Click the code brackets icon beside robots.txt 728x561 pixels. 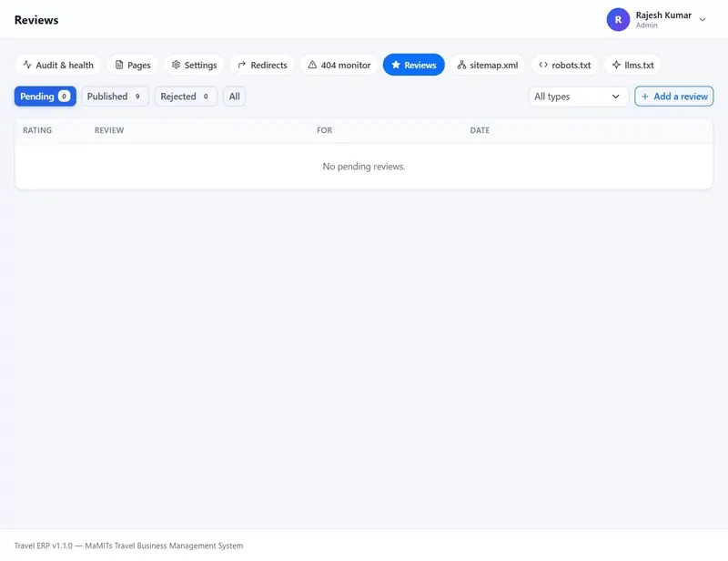point(543,65)
